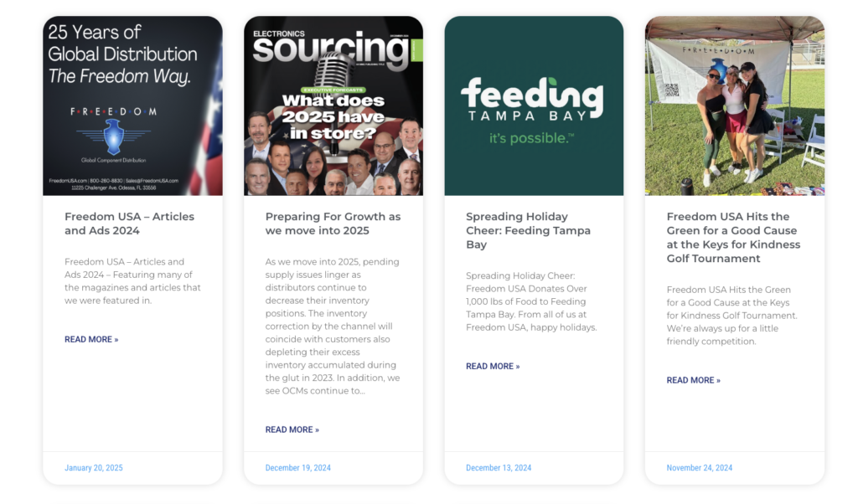The height and width of the screenshot is (504, 858).
Task: Select the January 20, 2025 date
Action: click(94, 468)
